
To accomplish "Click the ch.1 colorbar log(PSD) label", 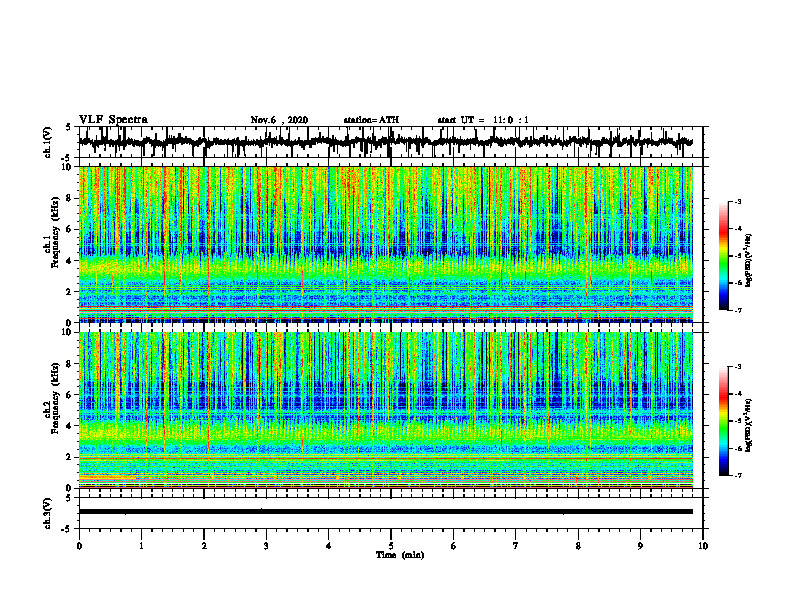I will [x=749, y=261].
